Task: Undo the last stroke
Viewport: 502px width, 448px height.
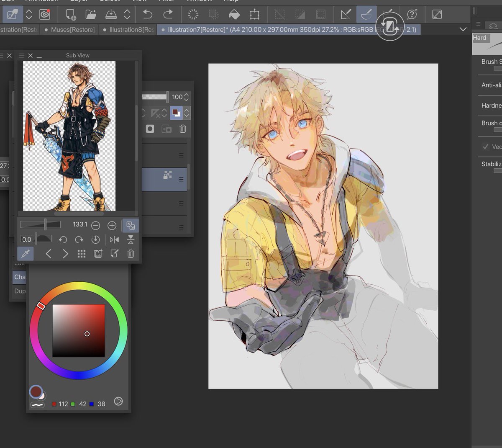Action: coord(148,15)
